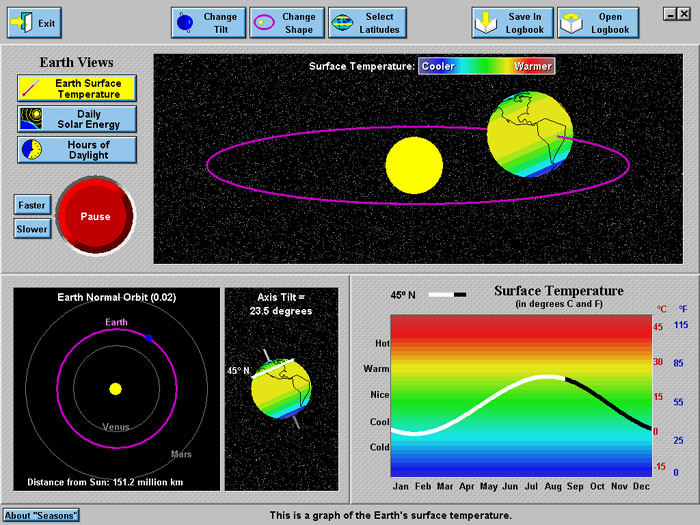Click the ellipse icon on Change Shape

264,22
